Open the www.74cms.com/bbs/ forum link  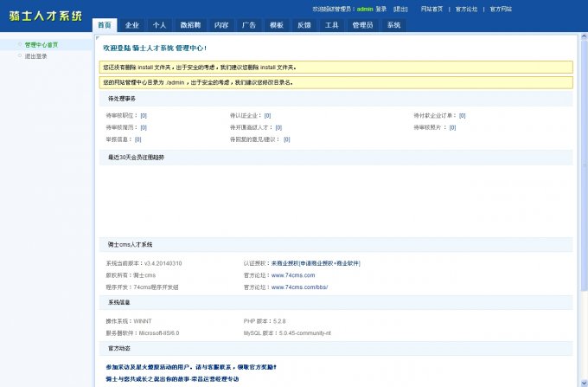pos(300,287)
